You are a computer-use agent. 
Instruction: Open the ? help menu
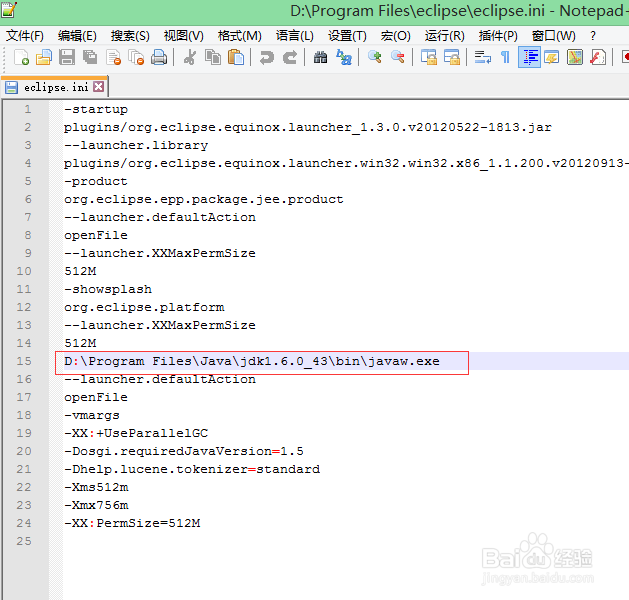(x=593, y=36)
